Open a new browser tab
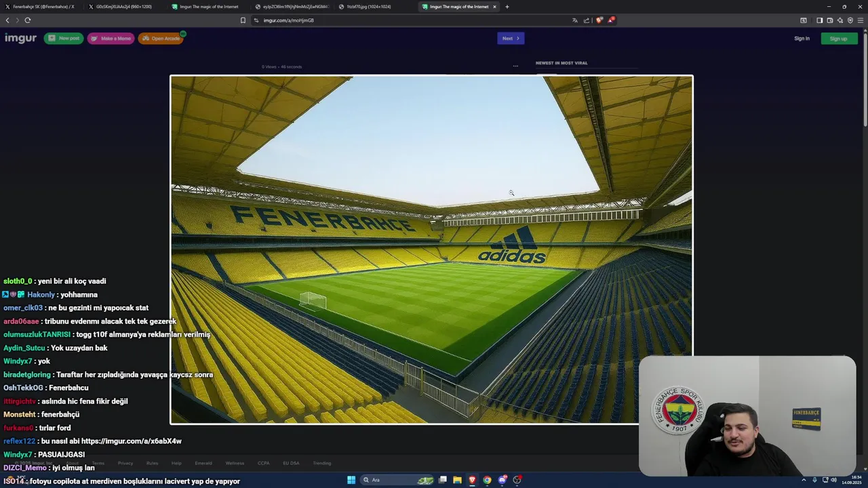Image resolution: width=868 pixels, height=488 pixels. coord(507,7)
